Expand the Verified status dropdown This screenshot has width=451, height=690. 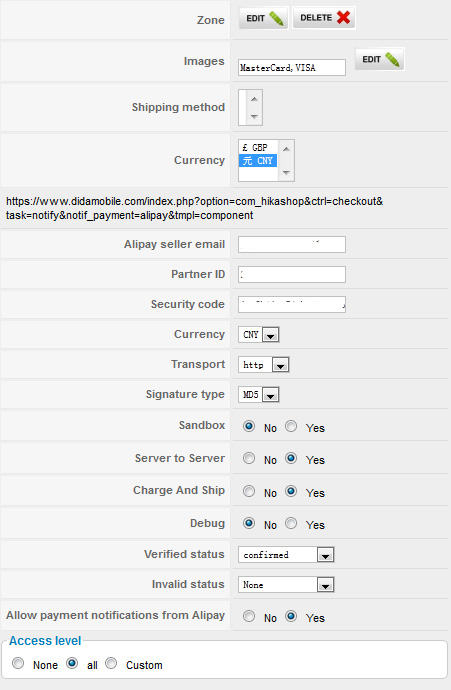tap(286, 554)
